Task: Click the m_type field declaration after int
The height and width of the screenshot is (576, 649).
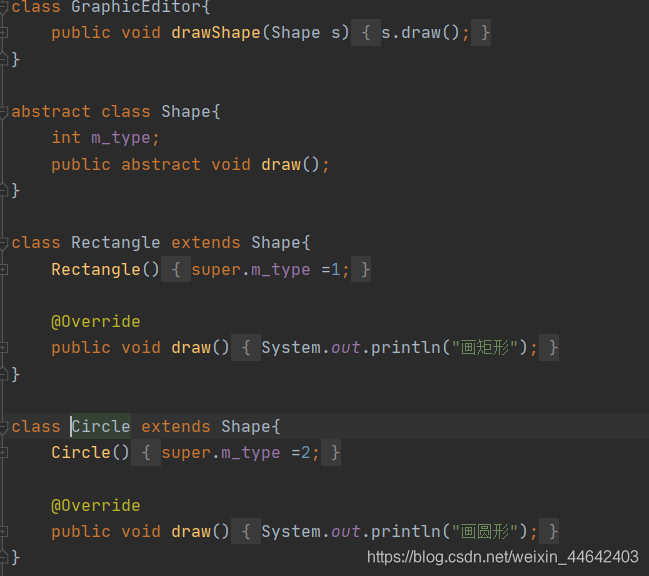Action: click(121, 138)
